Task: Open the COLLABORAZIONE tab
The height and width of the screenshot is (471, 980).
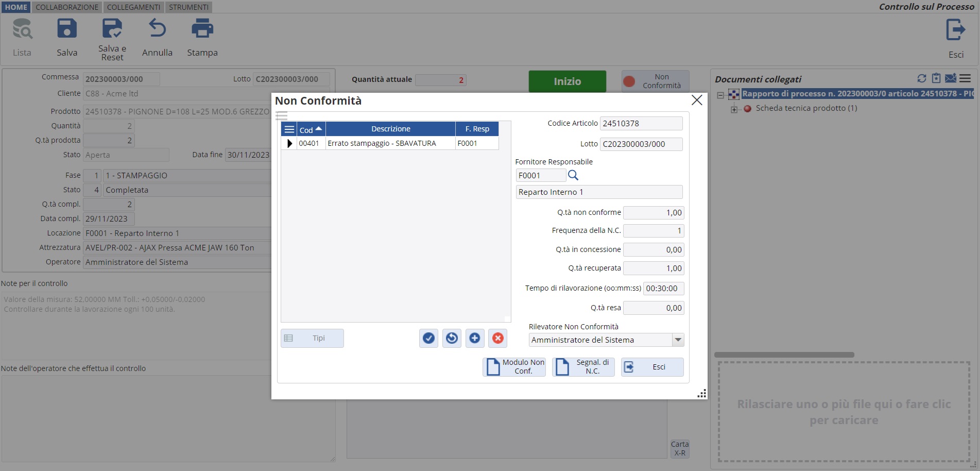Action: pyautogui.click(x=67, y=7)
